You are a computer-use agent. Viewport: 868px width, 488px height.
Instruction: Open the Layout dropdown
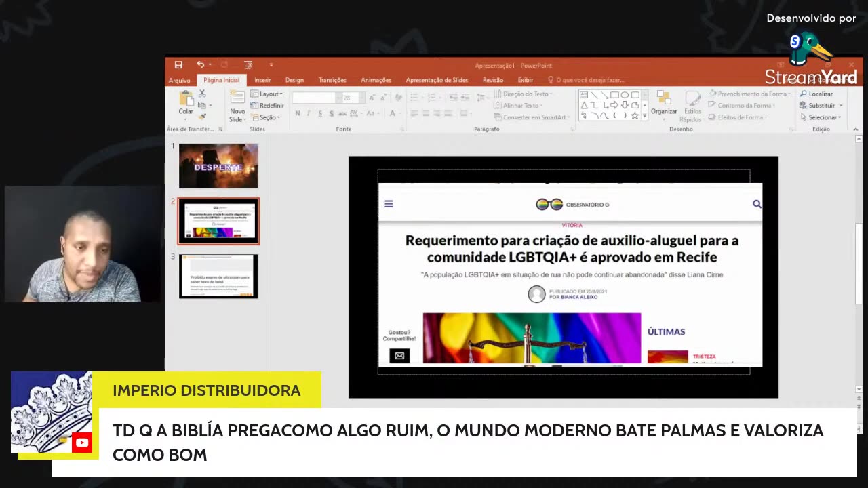coord(267,94)
